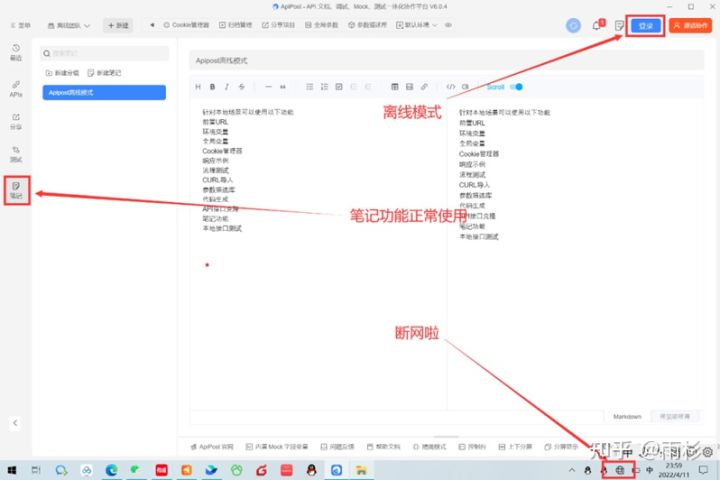Insert a checkbox task list
Image resolution: width=720 pixels, height=480 pixels.
tap(339, 86)
